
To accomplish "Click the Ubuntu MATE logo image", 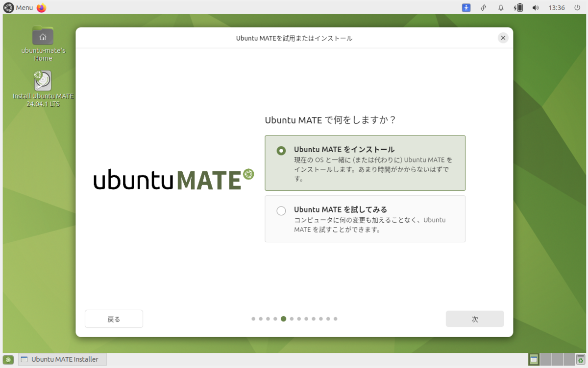I will [174, 180].
